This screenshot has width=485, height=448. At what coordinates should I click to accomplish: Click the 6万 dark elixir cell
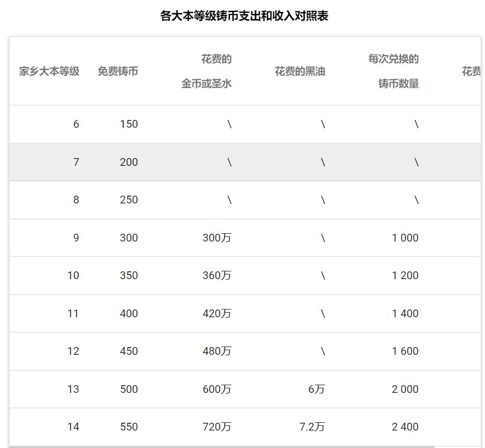[x=316, y=389]
